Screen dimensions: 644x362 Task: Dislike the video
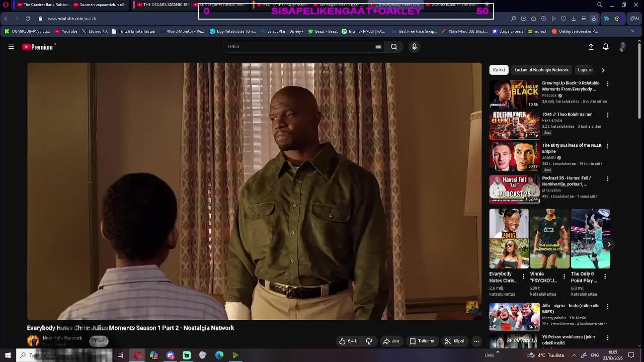[369, 341]
